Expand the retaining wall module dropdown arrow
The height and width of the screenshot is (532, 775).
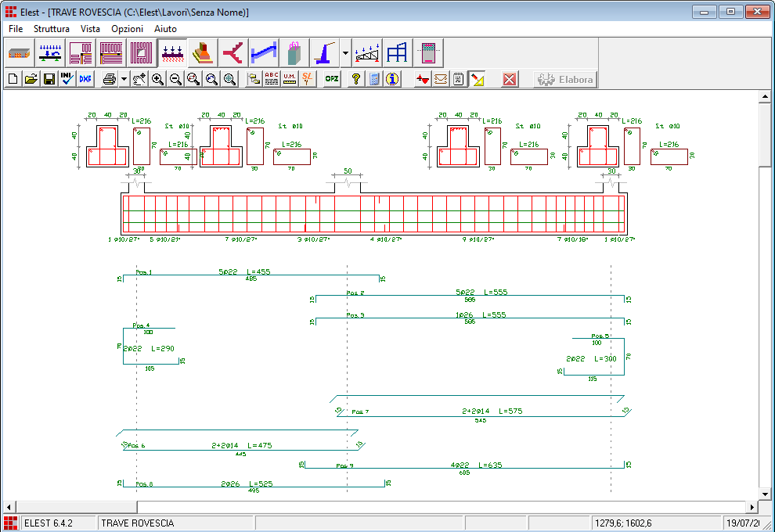(x=346, y=52)
